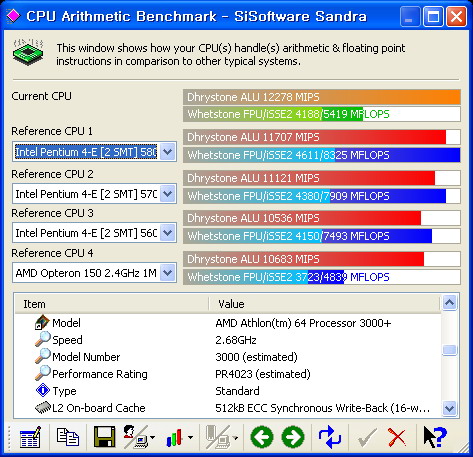Image resolution: width=473 pixels, height=457 pixels.
Task: Select the AMD Opteron 150 combo text
Action: 86,273
